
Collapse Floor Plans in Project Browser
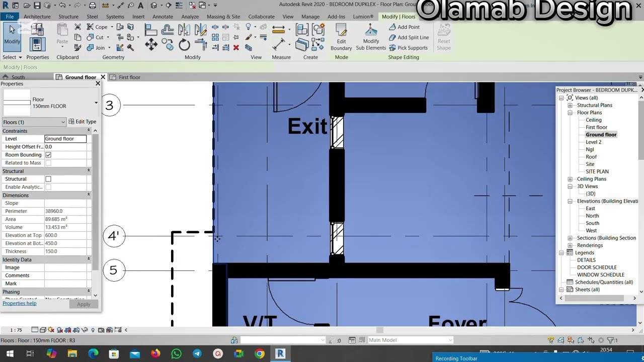pyautogui.click(x=570, y=113)
